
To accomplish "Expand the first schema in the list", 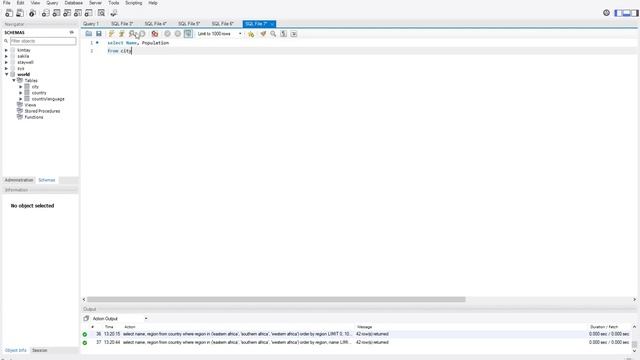I will click(6, 50).
